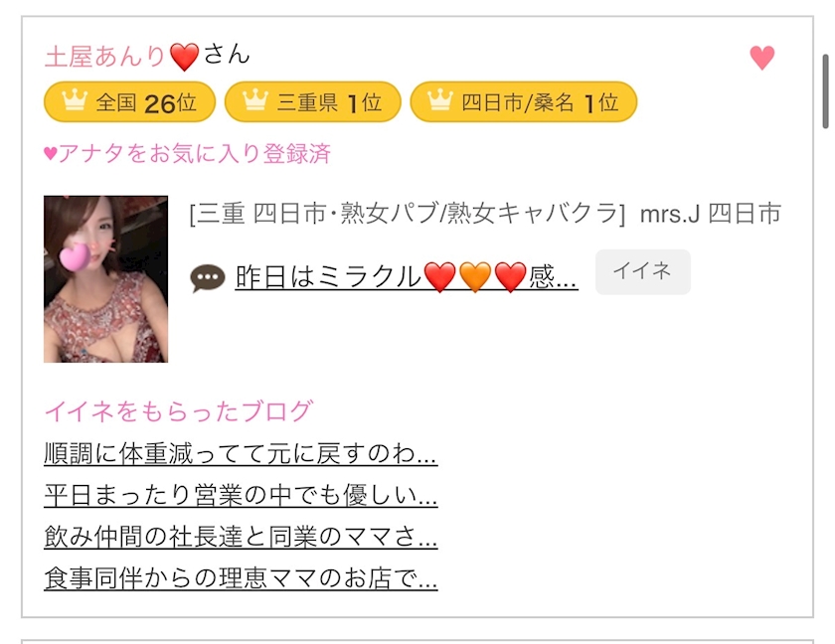Click the mrs.J 四日市 shop name
This screenshot has height=644, width=835.
(711, 214)
